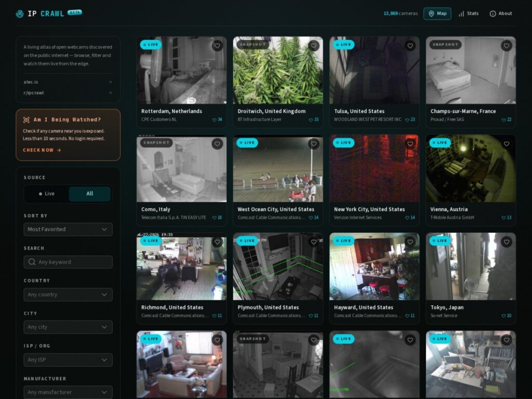Open the alec.is link
532x399 pixels.
[x=31, y=82]
